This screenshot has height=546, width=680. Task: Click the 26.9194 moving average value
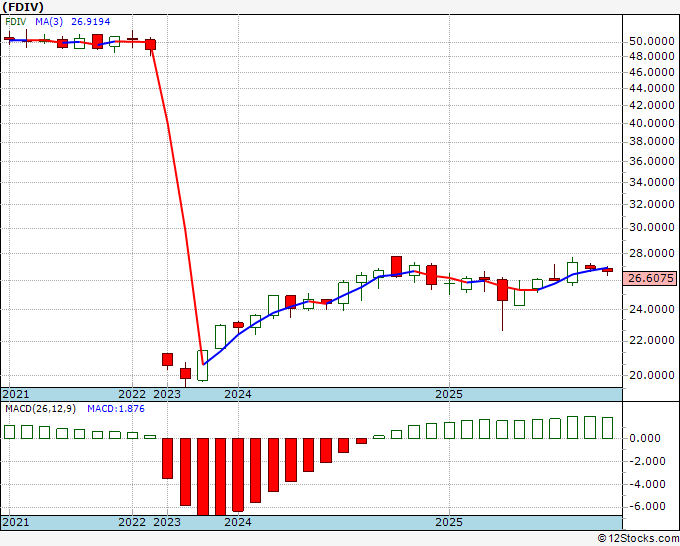(91, 22)
